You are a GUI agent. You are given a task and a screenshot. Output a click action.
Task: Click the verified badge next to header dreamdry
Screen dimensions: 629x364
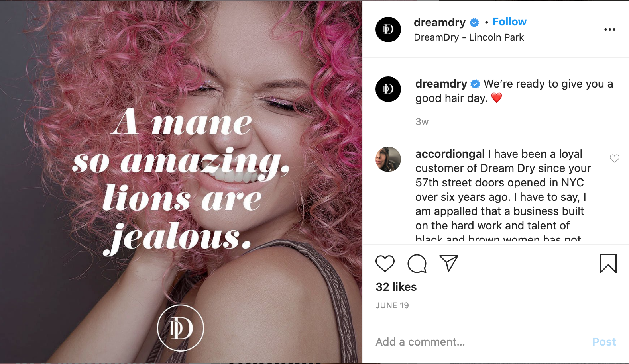tap(474, 23)
